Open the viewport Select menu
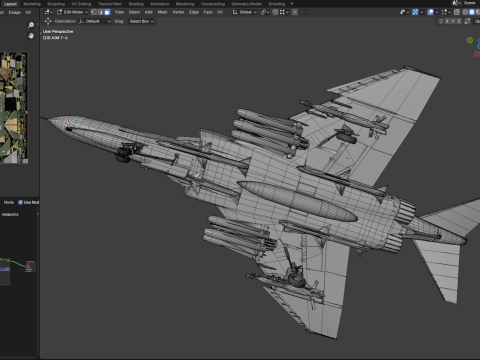The width and height of the screenshot is (480, 360). 134,12
